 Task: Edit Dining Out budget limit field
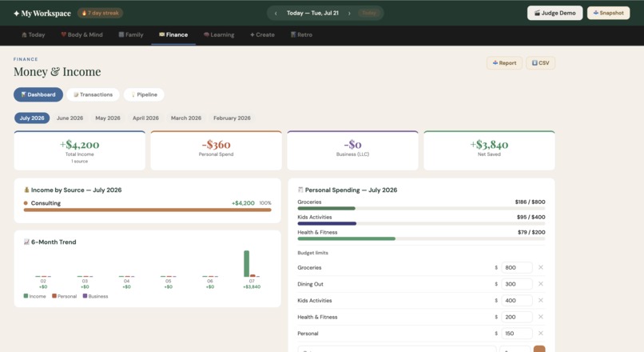tap(517, 284)
